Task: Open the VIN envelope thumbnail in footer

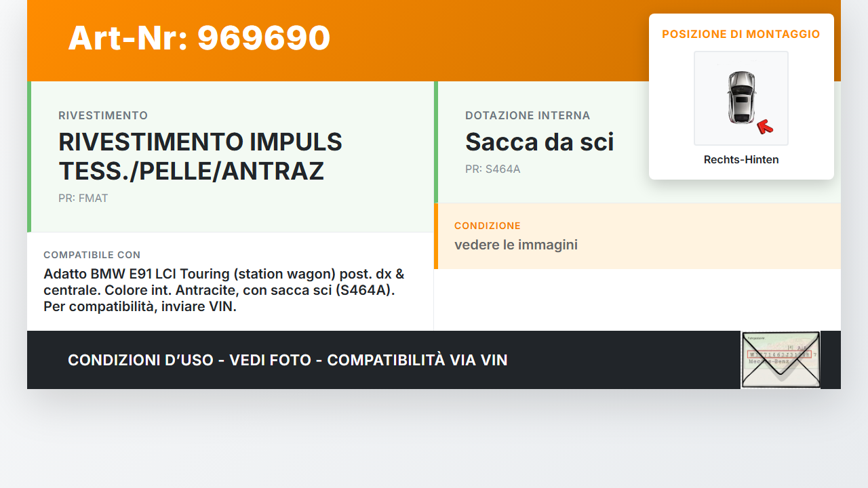Action: click(781, 360)
